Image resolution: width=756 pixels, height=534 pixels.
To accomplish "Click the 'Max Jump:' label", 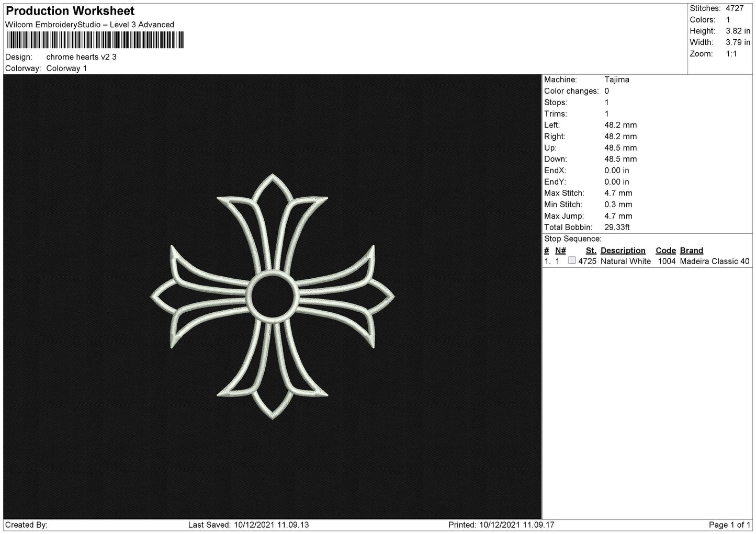I will 563,216.
